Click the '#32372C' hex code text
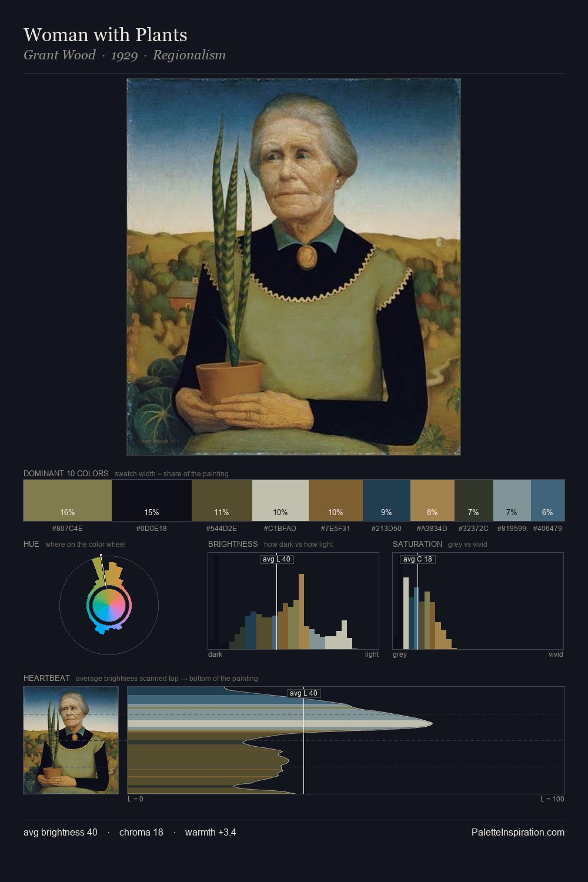Screen dimensions: 588x882 474,528
